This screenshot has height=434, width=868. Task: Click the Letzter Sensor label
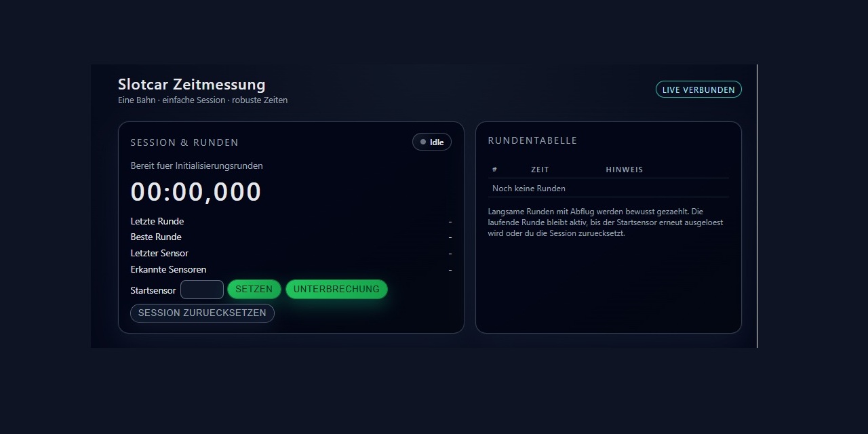click(x=159, y=253)
